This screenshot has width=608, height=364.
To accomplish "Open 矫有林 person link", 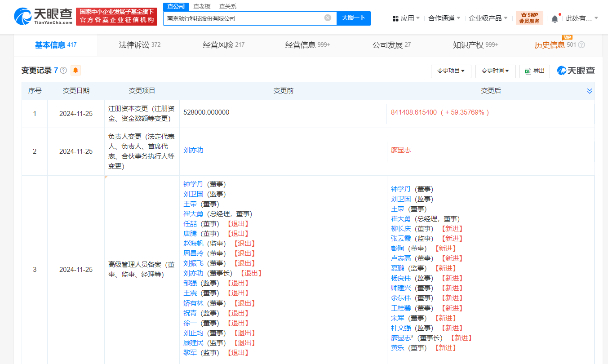I will coord(193,303).
